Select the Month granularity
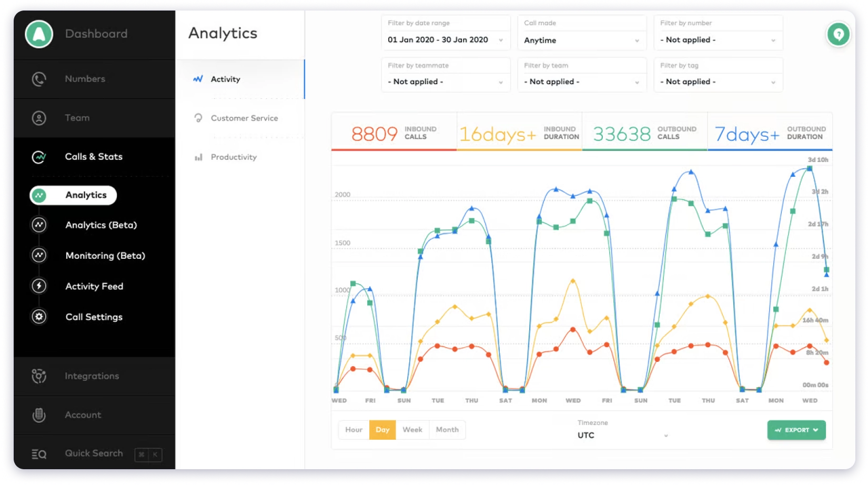 coord(447,430)
